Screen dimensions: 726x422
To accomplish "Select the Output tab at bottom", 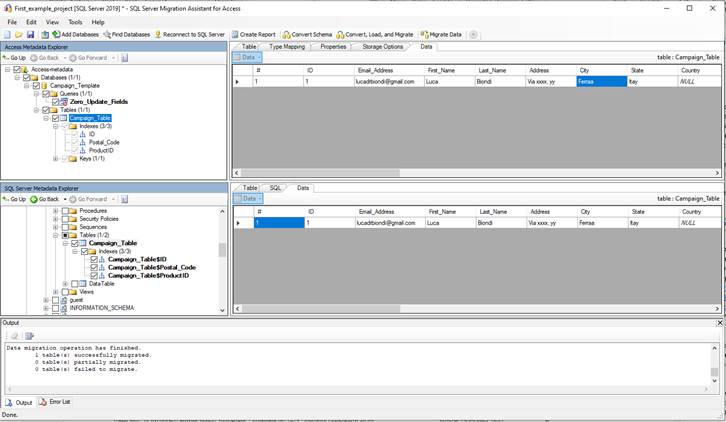I will coord(19,403).
